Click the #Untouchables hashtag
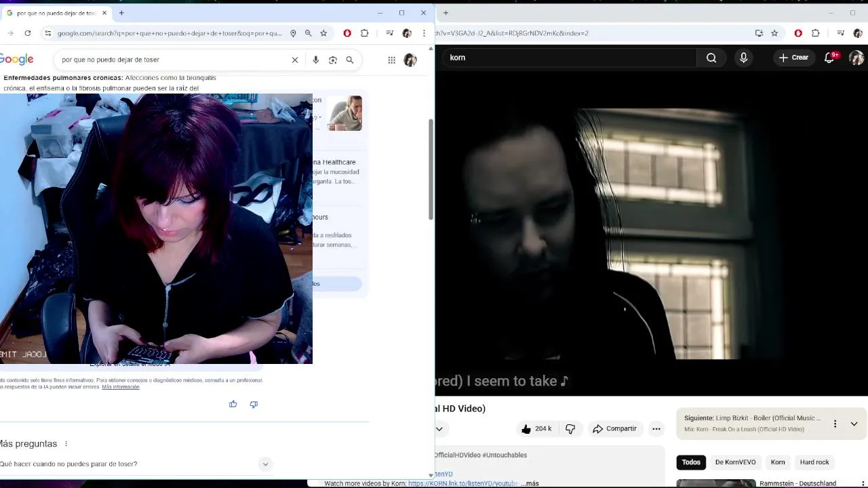The height and width of the screenshot is (488, 868). (x=505, y=455)
